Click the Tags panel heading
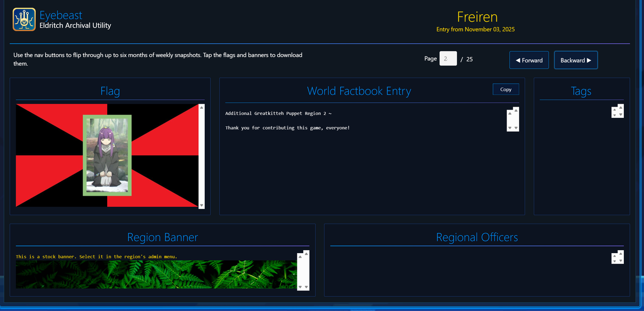 (581, 91)
